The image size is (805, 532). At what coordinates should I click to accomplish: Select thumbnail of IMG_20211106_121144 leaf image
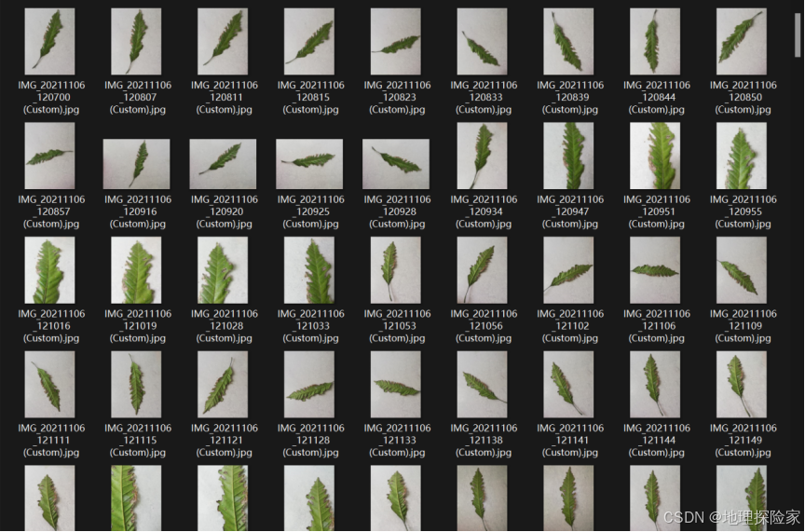[x=655, y=385]
